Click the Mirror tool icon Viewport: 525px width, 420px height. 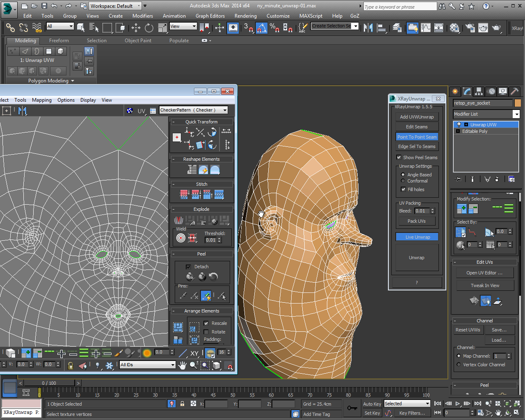(x=368, y=28)
